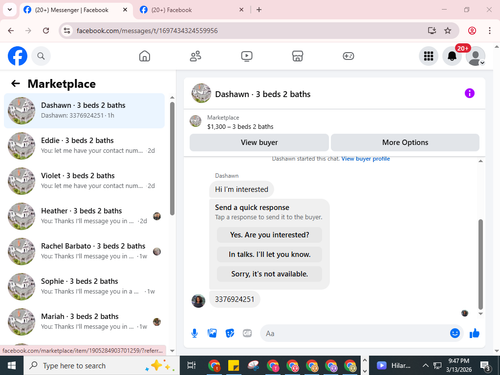Click the chat messages scrollbar
This screenshot has width=500, height=375.
[x=480, y=264]
